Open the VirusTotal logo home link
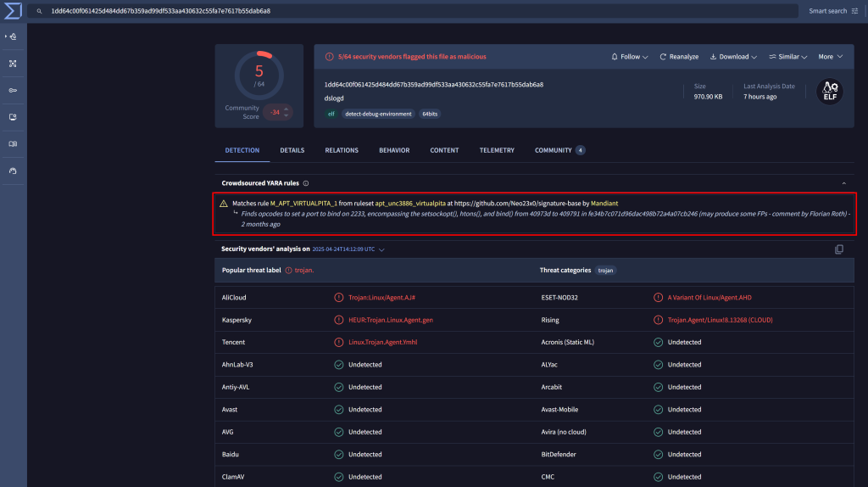This screenshot has height=487, width=868. 12,11
